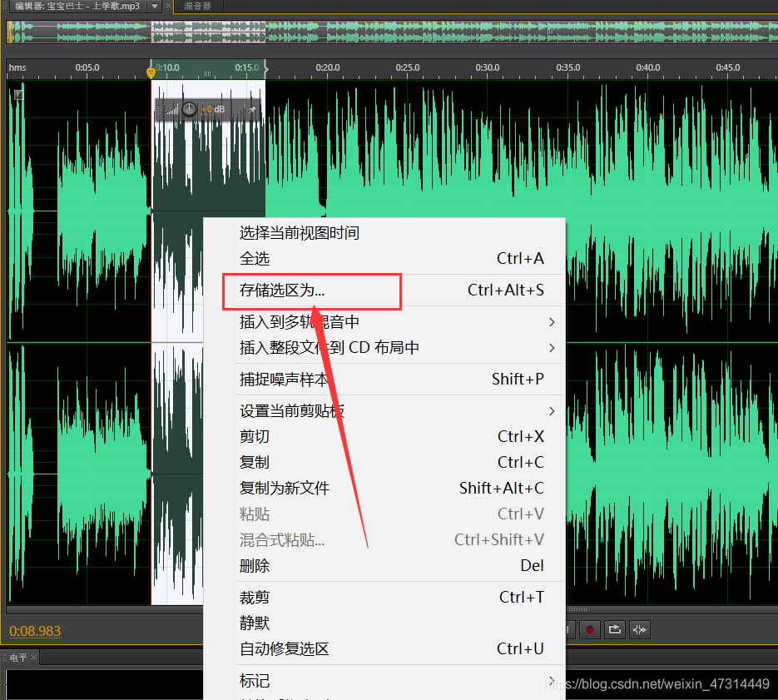Toggle loop playback button
The width and height of the screenshot is (778, 700).
pyautogui.click(x=615, y=630)
